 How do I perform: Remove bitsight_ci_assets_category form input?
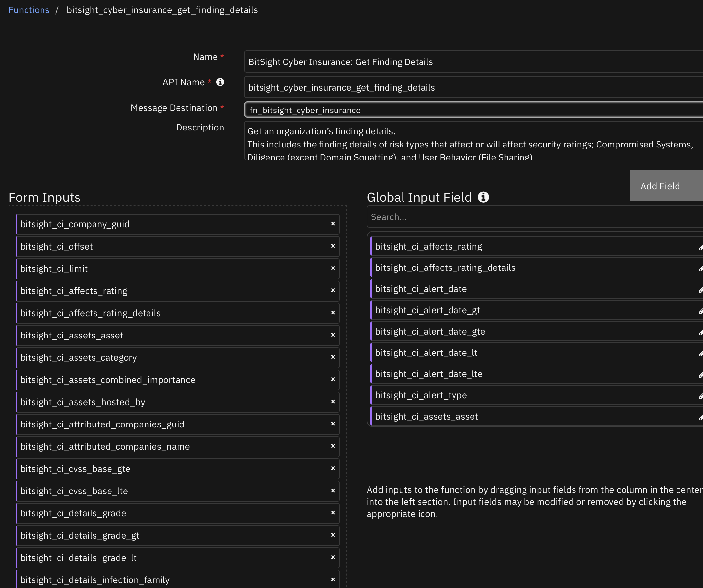tap(333, 357)
